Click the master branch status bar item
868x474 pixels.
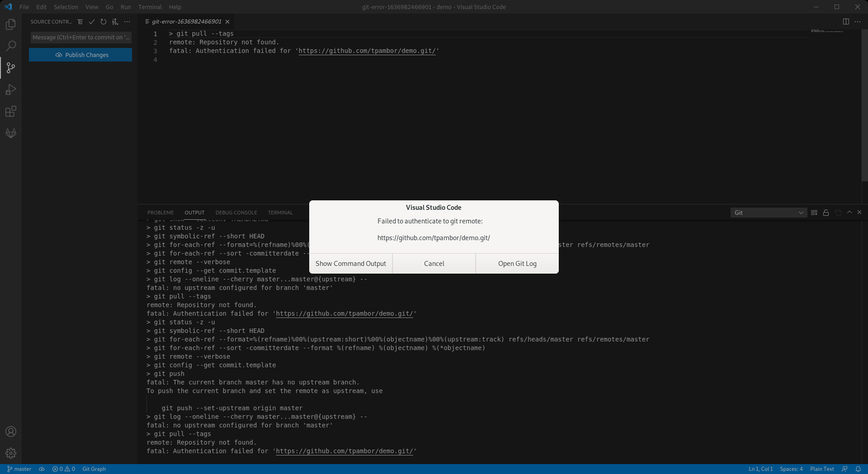point(19,469)
